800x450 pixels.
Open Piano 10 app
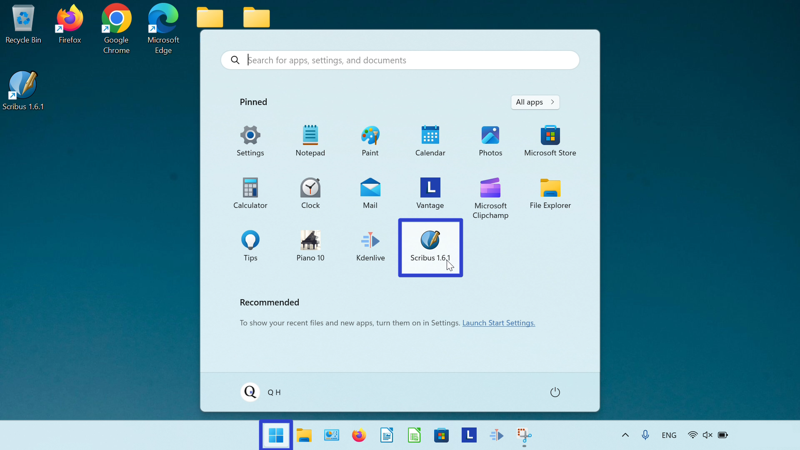(x=310, y=246)
